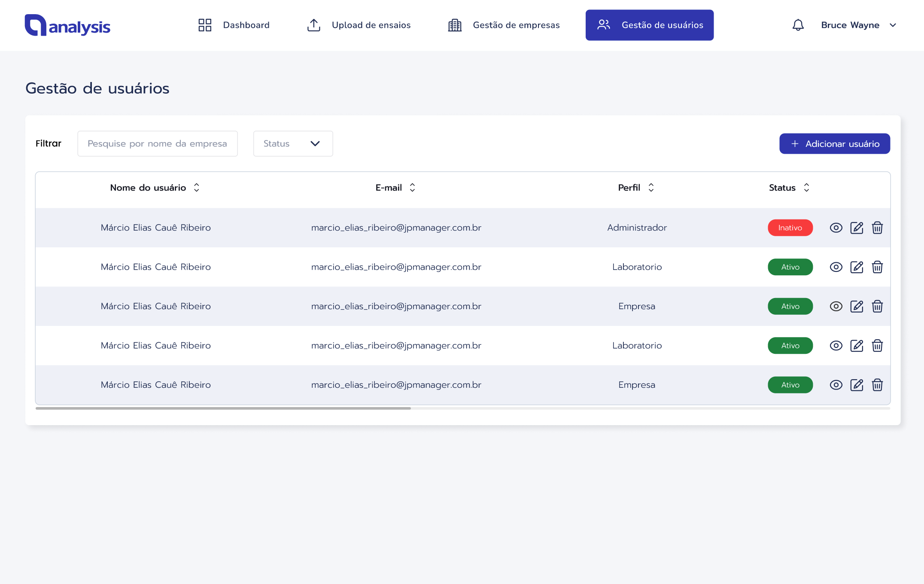The image size is (924, 584).
Task: Click Adicionar usuário button
Action: (834, 144)
